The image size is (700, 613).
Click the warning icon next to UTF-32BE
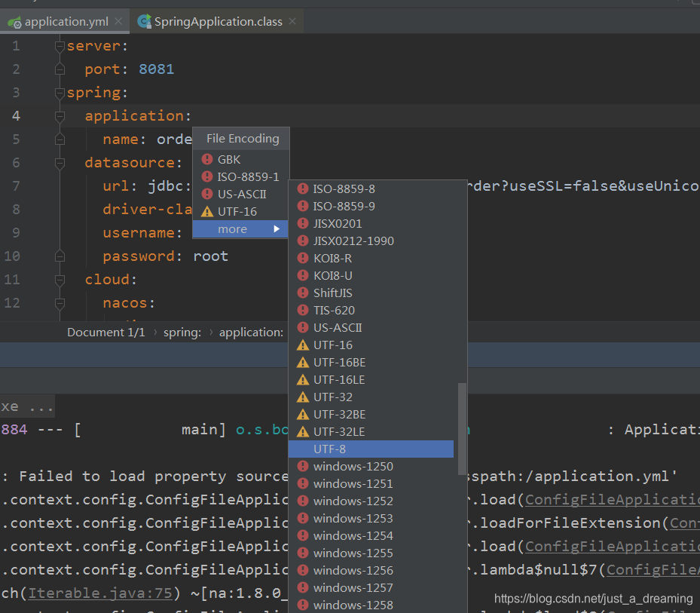304,414
